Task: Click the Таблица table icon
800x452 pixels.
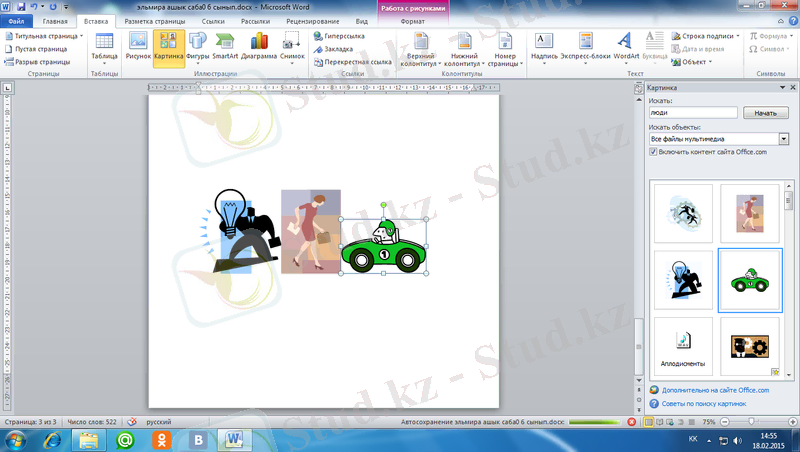Action: coord(104,46)
